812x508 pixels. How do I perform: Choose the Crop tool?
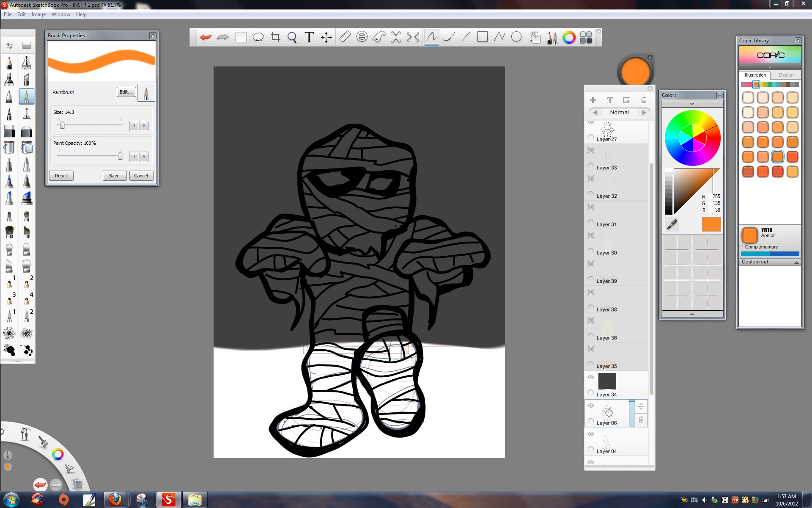click(x=275, y=37)
